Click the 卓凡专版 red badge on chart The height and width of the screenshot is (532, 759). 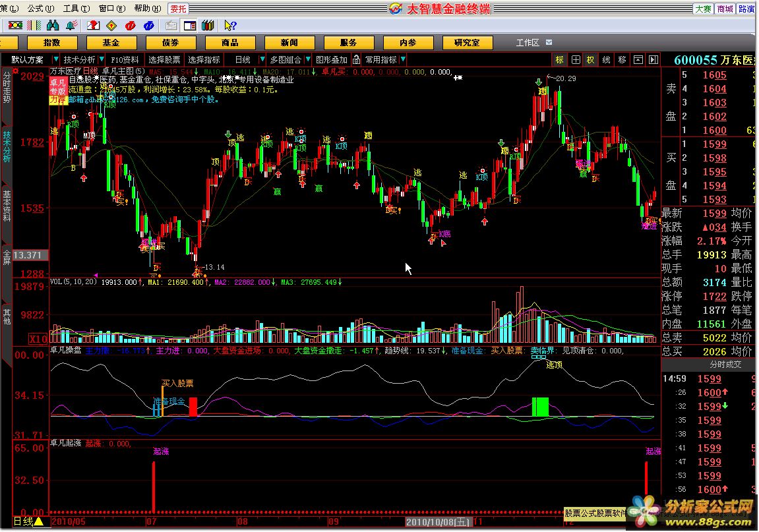(x=57, y=86)
